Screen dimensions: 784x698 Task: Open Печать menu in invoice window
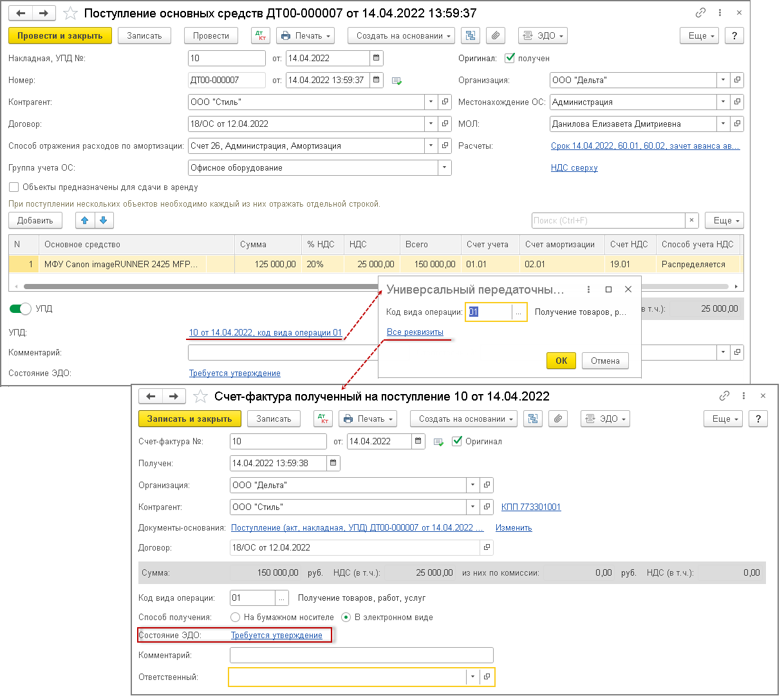pyautogui.click(x=368, y=419)
